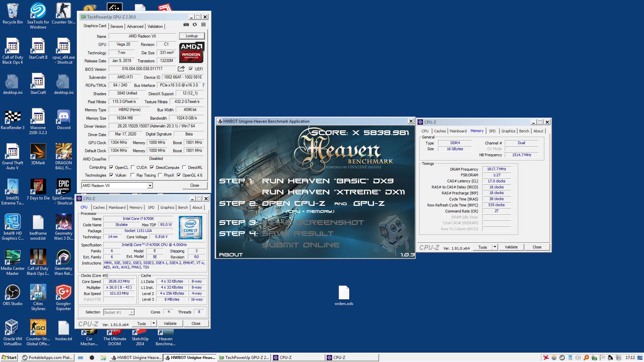The height and width of the screenshot is (362, 644).
Task: Click ABOUT in the Heaven Benchmark window
Action: click(x=231, y=255)
